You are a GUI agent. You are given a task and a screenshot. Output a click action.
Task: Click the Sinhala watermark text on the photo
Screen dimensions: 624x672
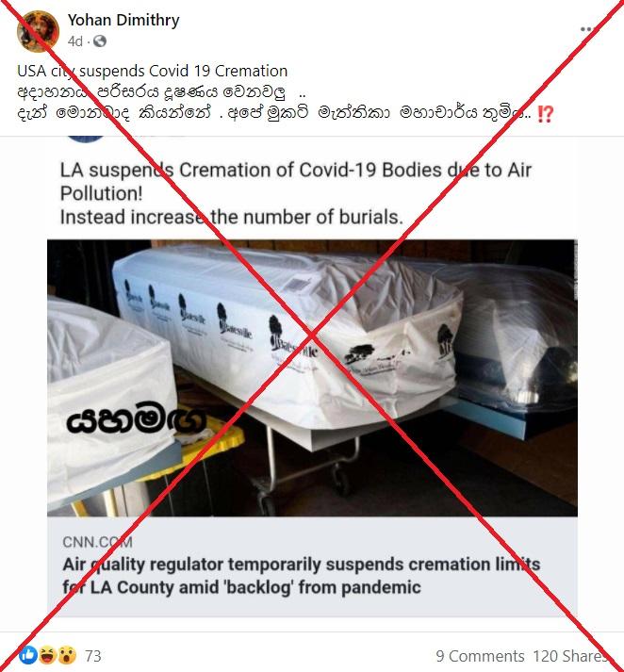(x=136, y=418)
